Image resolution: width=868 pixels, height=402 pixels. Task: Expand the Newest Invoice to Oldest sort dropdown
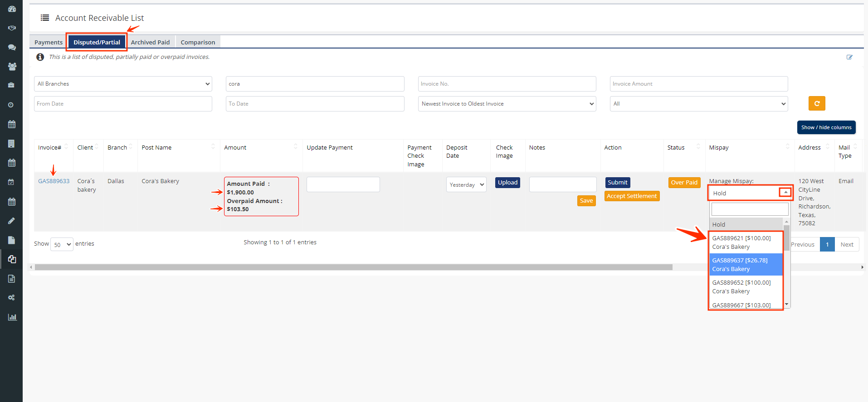tap(507, 104)
